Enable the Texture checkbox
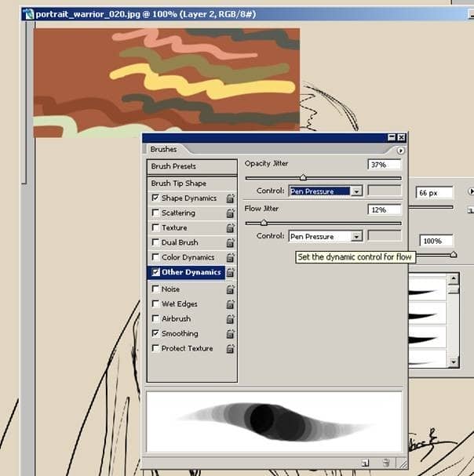474x476 pixels. [155, 227]
